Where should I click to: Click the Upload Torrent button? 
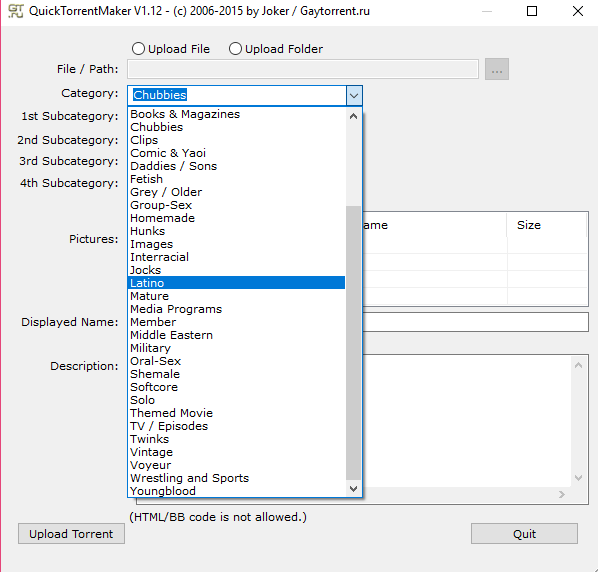(x=71, y=533)
